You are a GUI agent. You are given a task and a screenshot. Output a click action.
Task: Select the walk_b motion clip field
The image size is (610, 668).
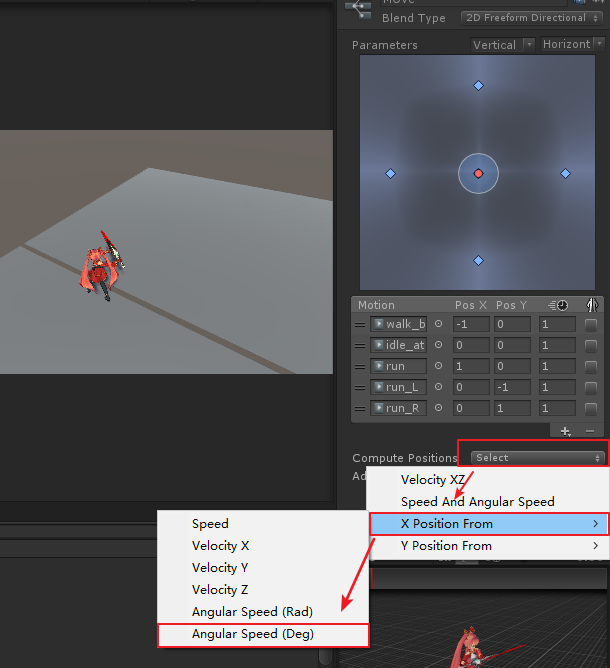click(398, 324)
